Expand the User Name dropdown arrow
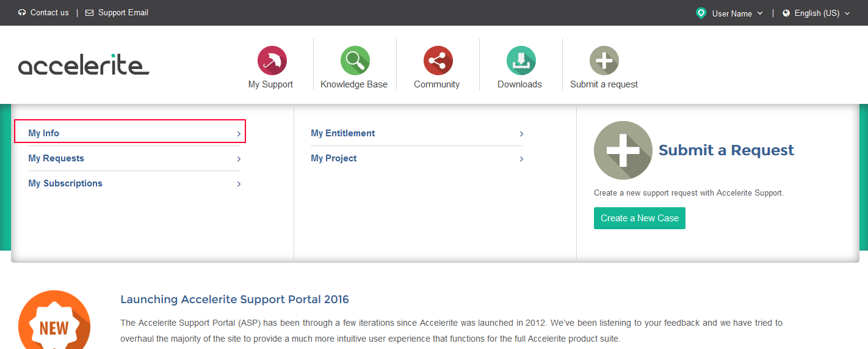Viewport: 868px width, 349px height. point(760,13)
